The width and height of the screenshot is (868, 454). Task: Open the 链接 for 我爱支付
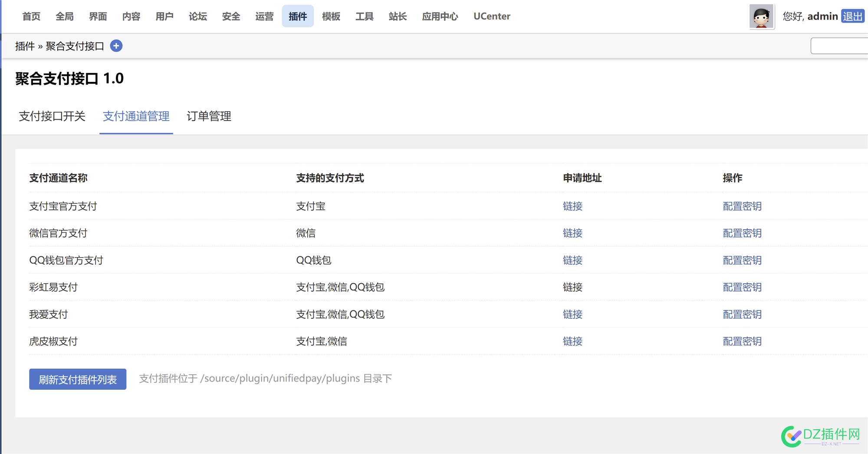(x=572, y=314)
